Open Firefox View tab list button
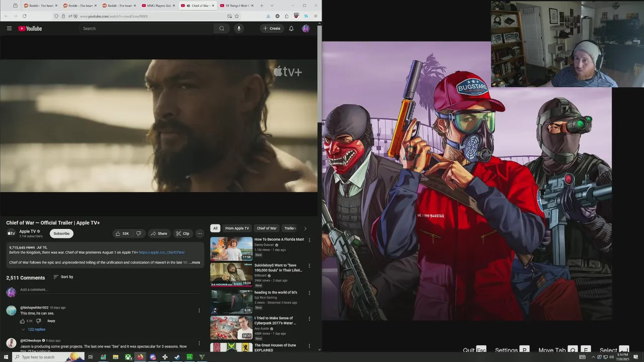The height and width of the screenshot is (362, 644). [16, 6]
